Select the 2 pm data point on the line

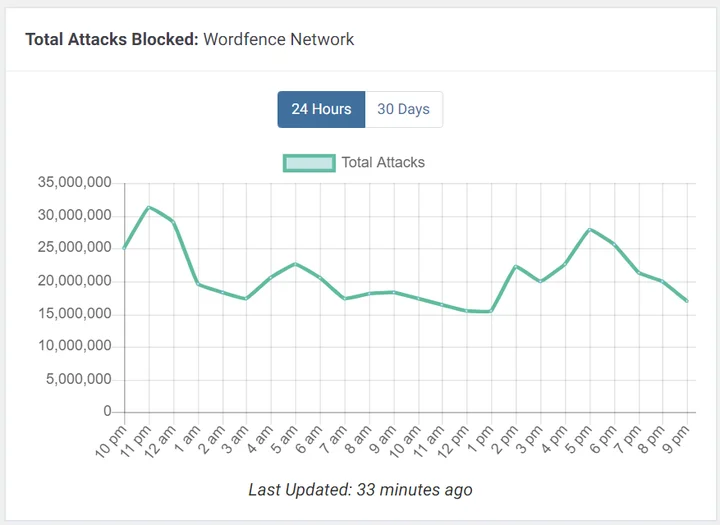coord(514,266)
